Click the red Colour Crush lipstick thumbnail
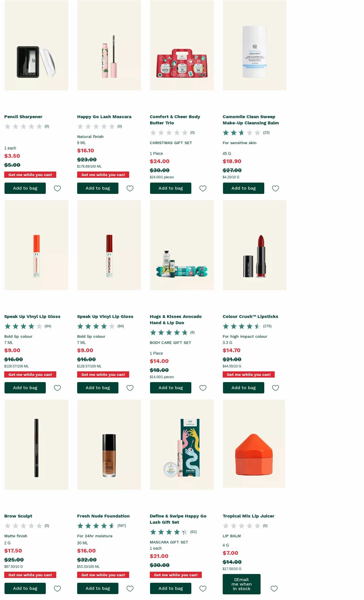The height and width of the screenshot is (600, 364). [x=254, y=246]
